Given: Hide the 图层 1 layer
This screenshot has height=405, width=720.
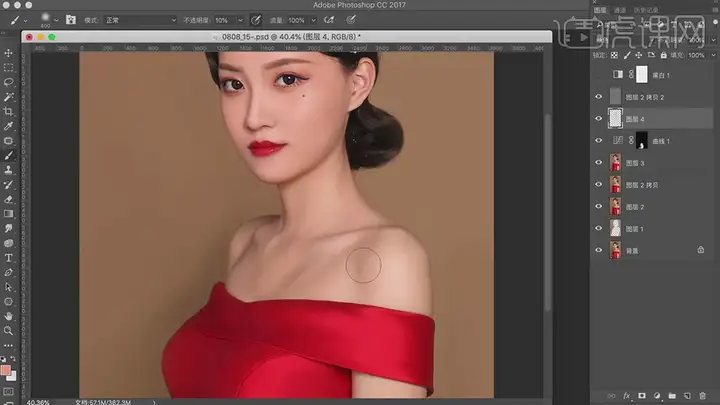Looking at the screenshot, I should [x=598, y=228].
